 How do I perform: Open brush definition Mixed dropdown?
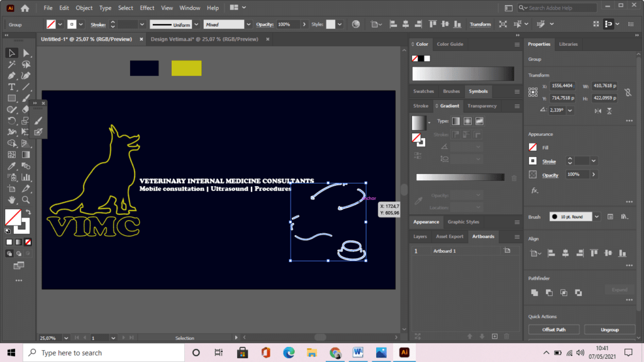(x=248, y=25)
